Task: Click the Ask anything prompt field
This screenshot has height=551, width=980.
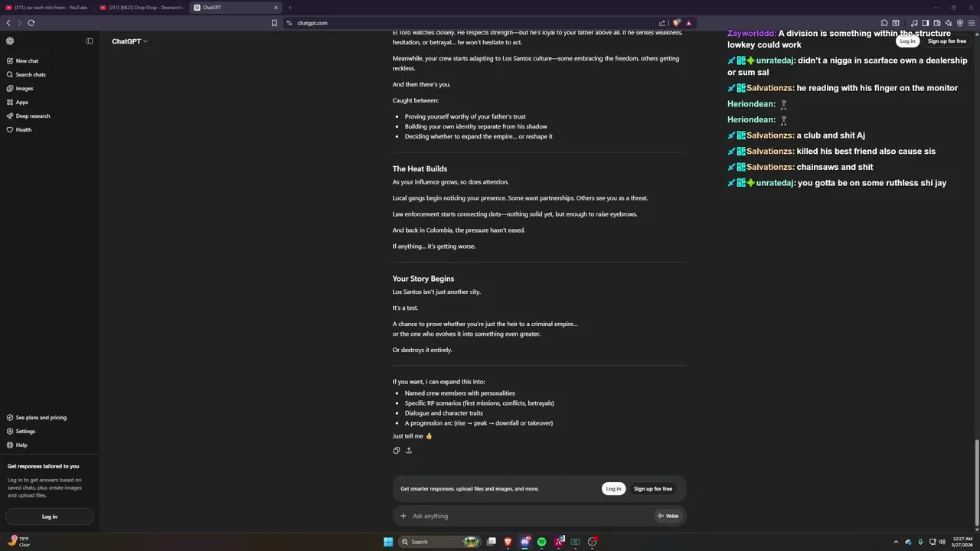Action: [x=528, y=516]
